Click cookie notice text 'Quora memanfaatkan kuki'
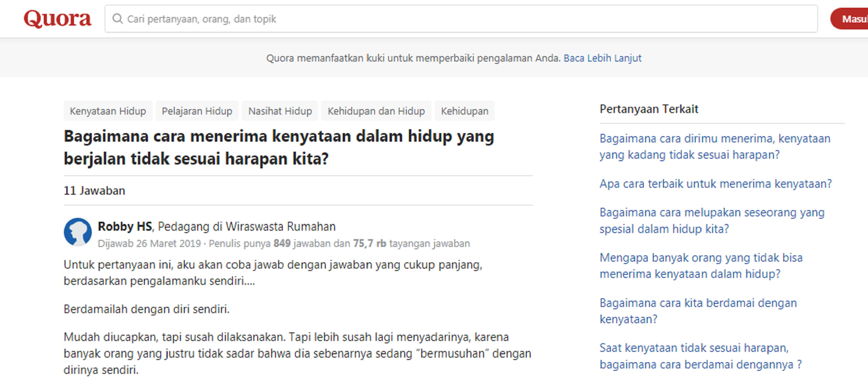This screenshot has width=868, height=387. 413,58
